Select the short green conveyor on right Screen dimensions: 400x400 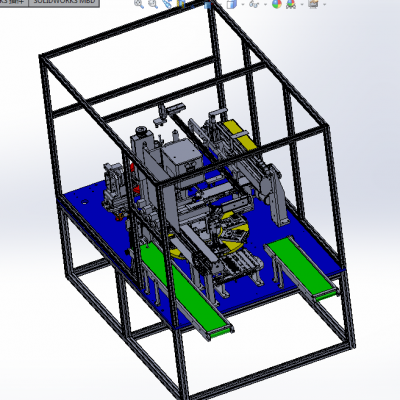coord(302,267)
